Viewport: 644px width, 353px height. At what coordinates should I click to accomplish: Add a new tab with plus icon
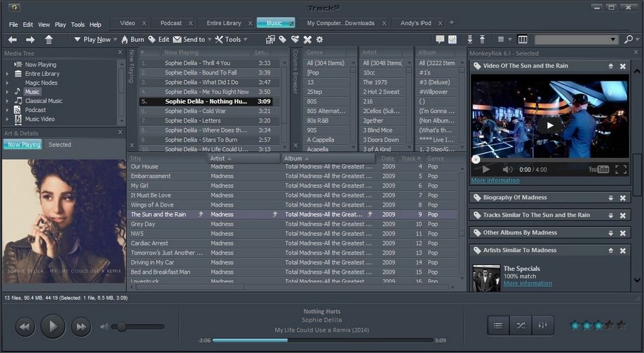(x=451, y=22)
